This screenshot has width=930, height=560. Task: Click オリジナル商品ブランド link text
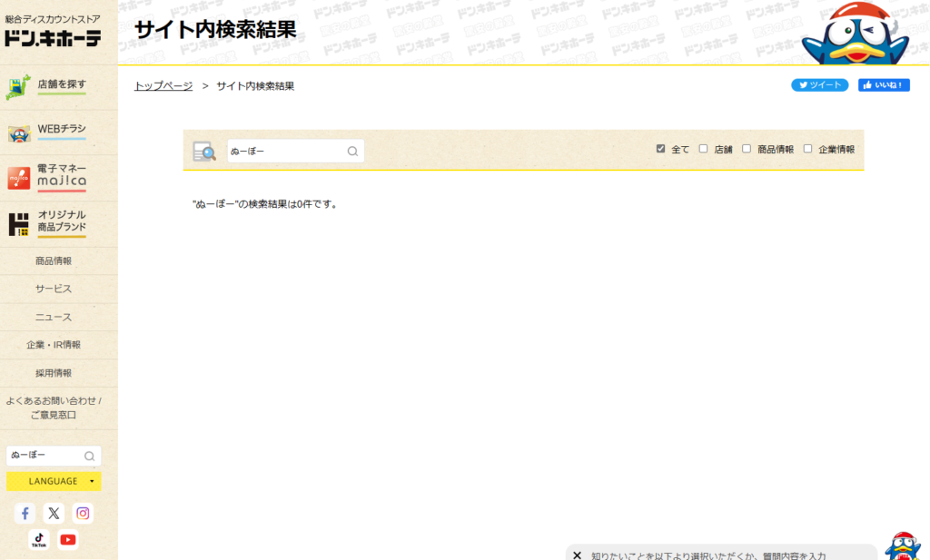pos(62,221)
